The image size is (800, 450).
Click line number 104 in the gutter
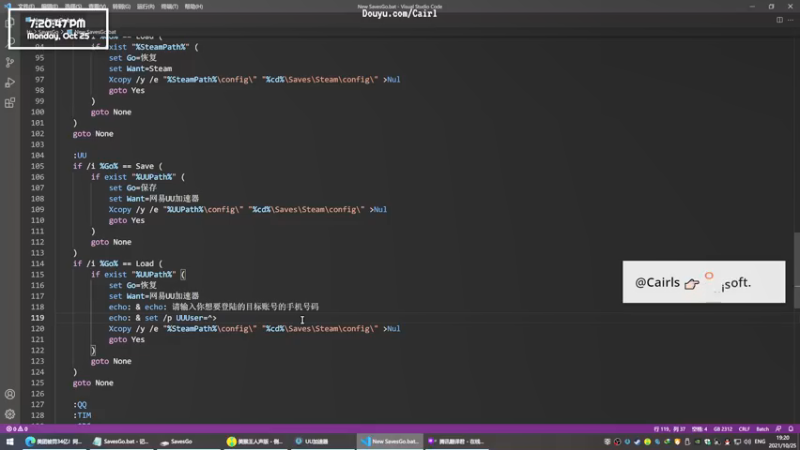click(37, 155)
